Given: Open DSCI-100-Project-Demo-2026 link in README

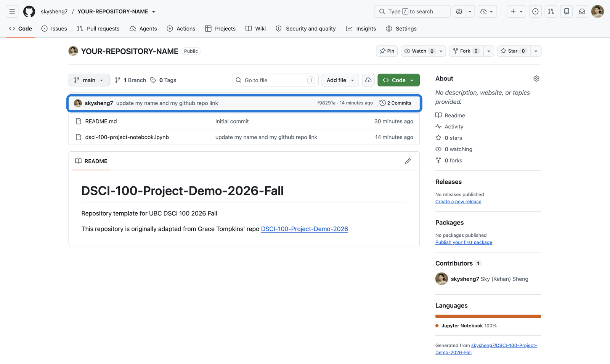Looking at the screenshot, I should pyautogui.click(x=304, y=229).
